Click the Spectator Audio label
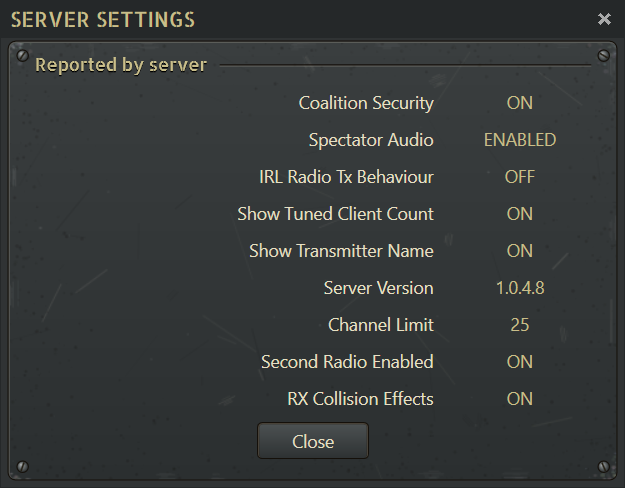This screenshot has width=625, height=488. [371, 140]
